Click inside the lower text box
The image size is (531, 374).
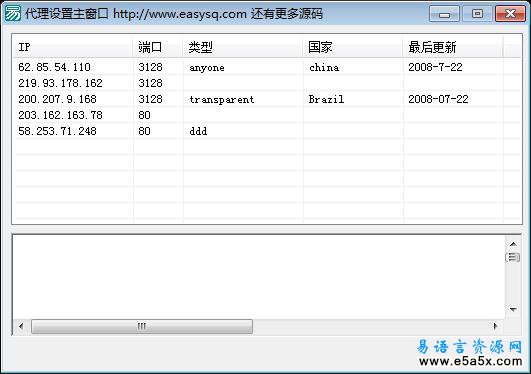click(x=259, y=277)
